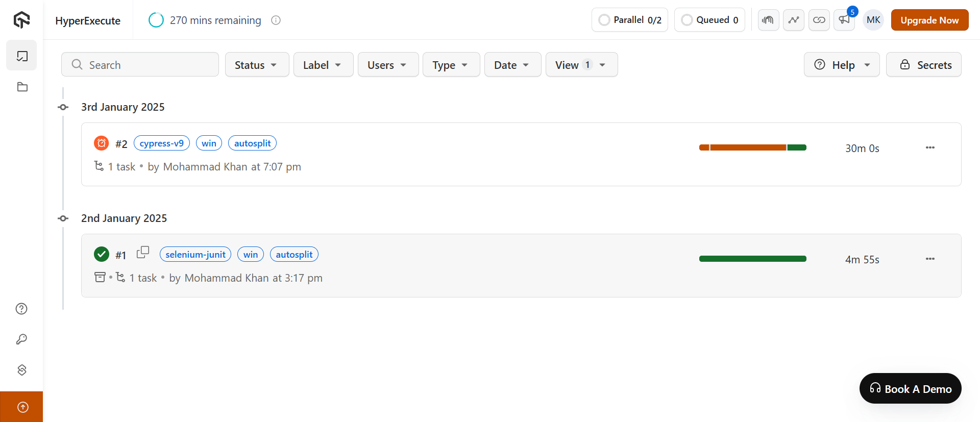This screenshot has width=980, height=422.
Task: Click the Upgrade Now button
Action: pyautogui.click(x=929, y=20)
